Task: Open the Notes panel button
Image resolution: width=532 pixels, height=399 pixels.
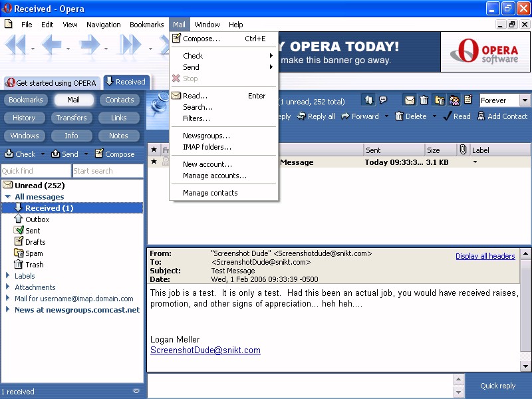Action: click(118, 136)
